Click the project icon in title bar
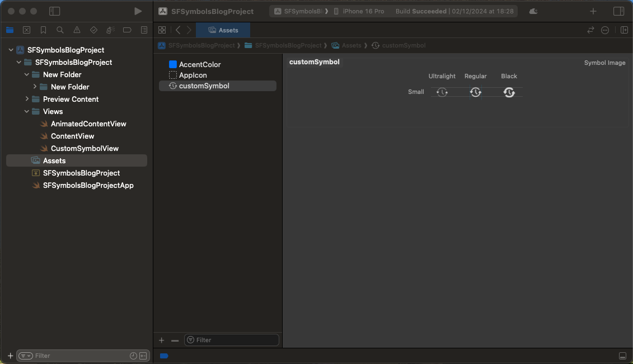The image size is (633, 364). click(163, 11)
